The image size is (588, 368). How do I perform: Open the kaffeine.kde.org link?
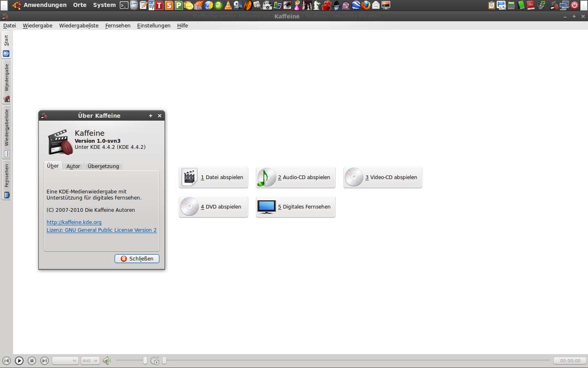click(74, 222)
